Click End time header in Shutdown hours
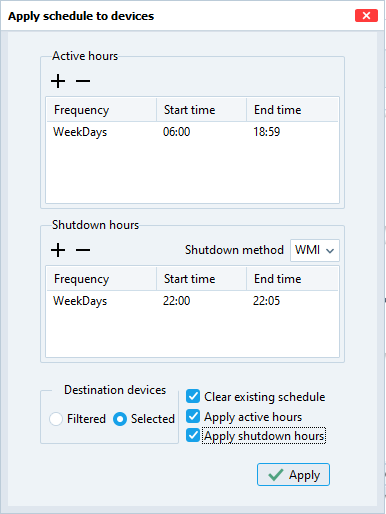The height and width of the screenshot is (514, 386). point(292,279)
